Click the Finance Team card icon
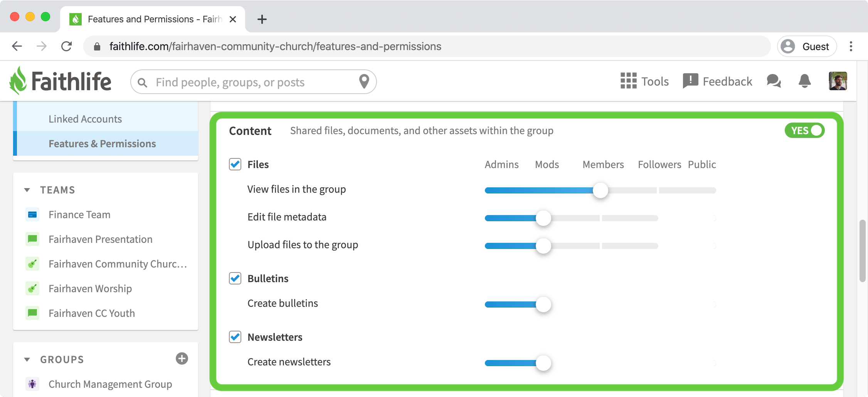This screenshot has height=397, width=868. tap(32, 215)
